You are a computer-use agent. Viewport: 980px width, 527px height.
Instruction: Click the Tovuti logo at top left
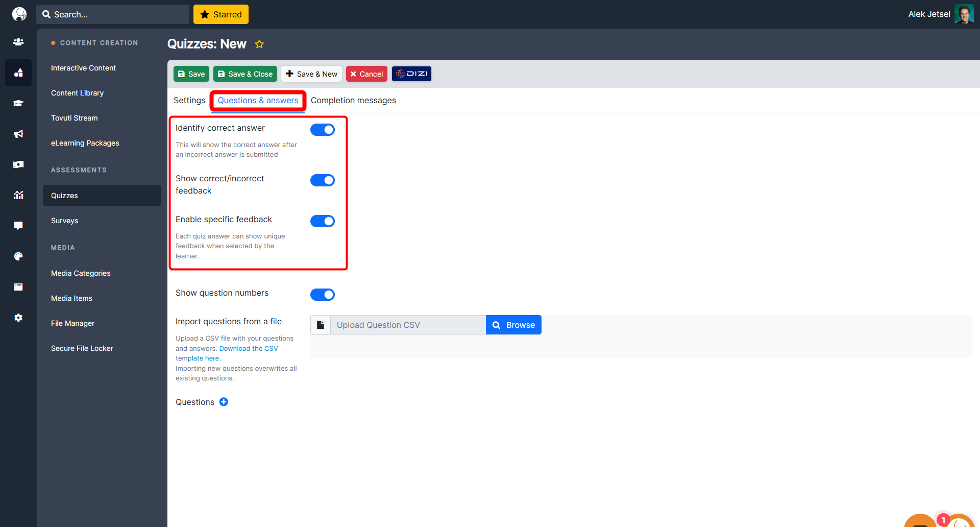click(x=19, y=14)
